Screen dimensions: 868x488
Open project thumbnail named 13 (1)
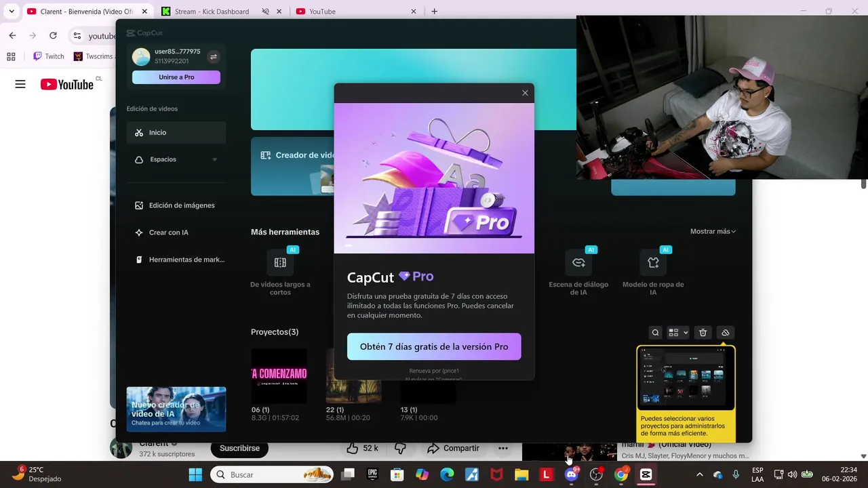(x=428, y=376)
